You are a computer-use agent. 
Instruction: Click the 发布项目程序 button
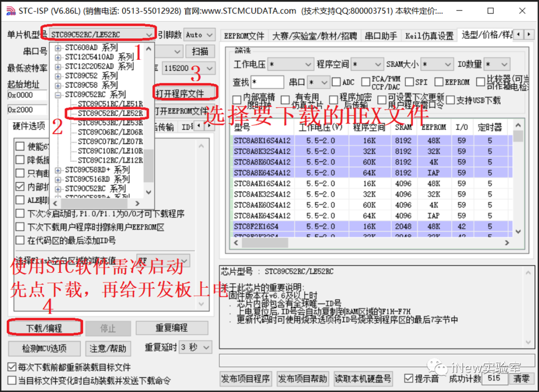click(x=246, y=379)
